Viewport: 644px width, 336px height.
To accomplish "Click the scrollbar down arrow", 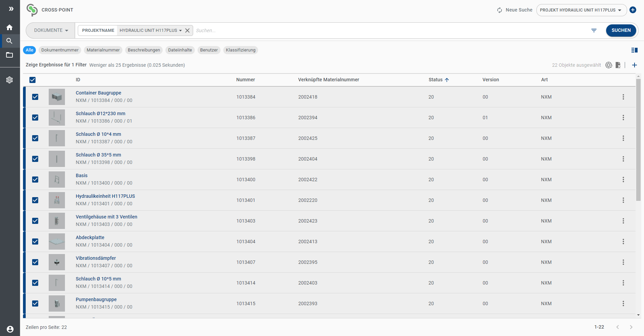I will 638,315.
